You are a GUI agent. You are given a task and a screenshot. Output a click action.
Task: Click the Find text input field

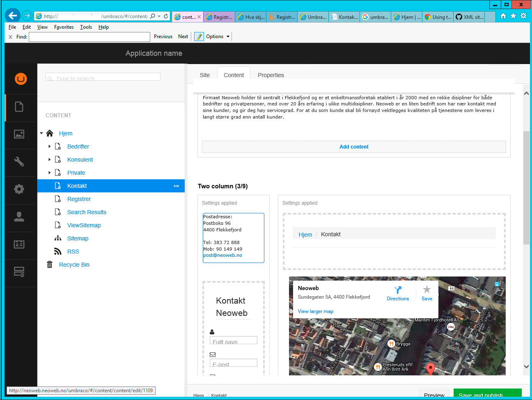[x=89, y=37]
